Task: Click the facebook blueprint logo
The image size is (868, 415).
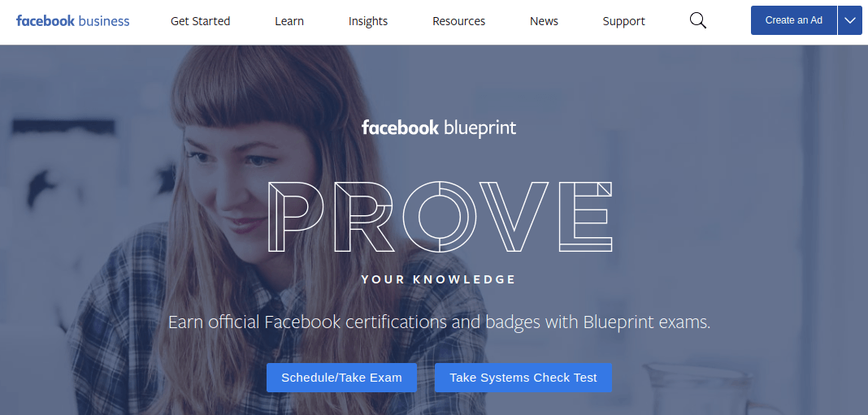Action: coord(439,128)
